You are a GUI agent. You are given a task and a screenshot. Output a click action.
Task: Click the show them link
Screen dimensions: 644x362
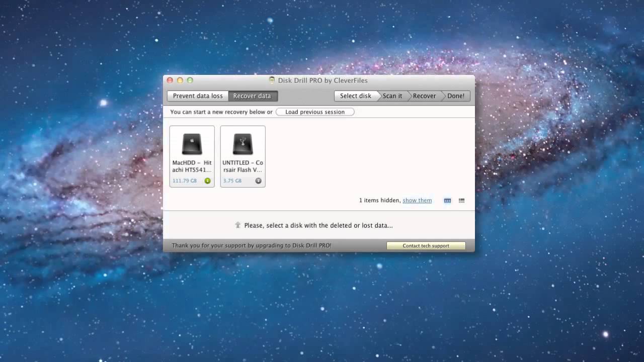(x=417, y=201)
